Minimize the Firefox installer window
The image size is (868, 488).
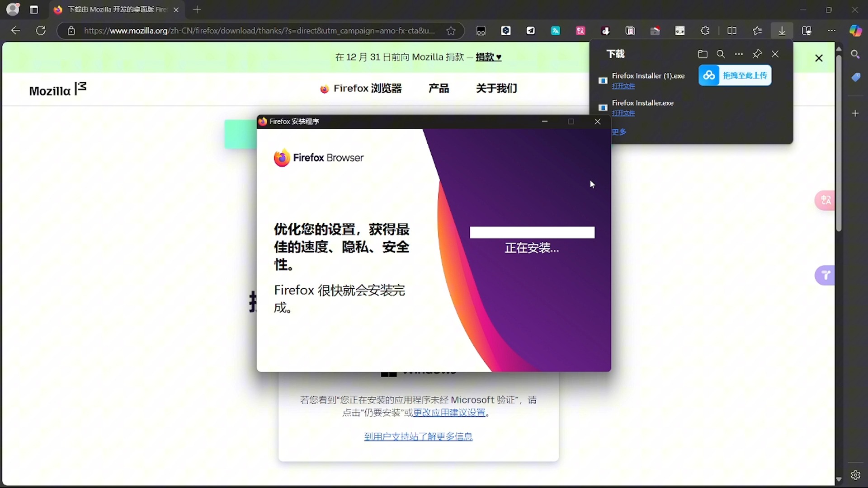545,122
